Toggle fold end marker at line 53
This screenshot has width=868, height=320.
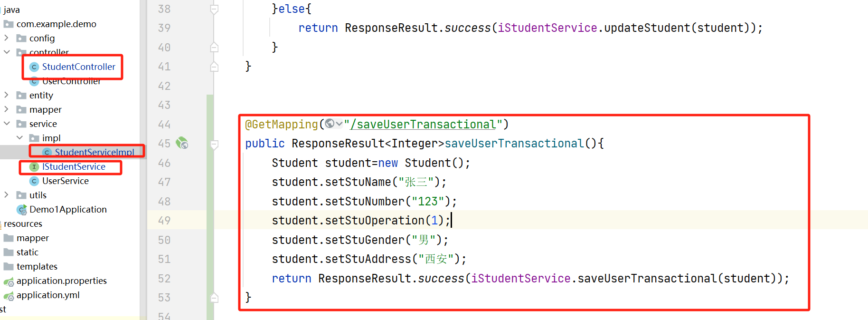(x=214, y=298)
